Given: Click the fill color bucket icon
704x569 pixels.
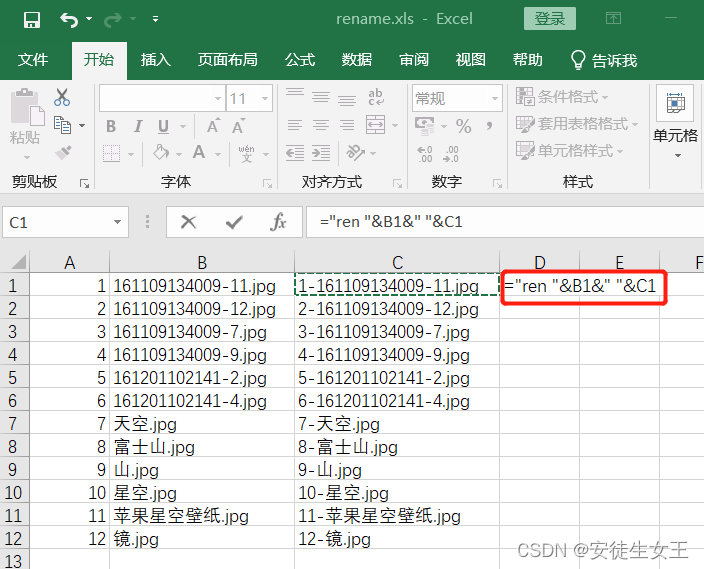Looking at the screenshot, I should pyautogui.click(x=161, y=153).
